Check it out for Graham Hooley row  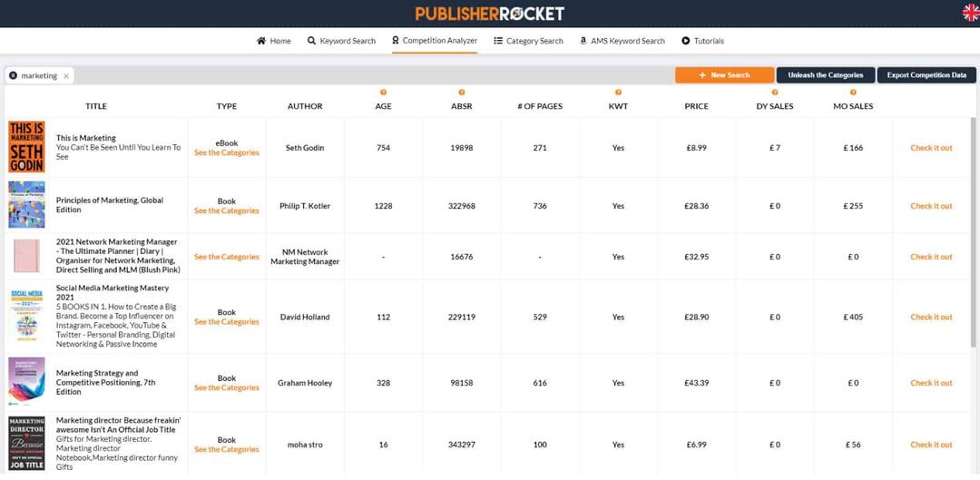931,383
